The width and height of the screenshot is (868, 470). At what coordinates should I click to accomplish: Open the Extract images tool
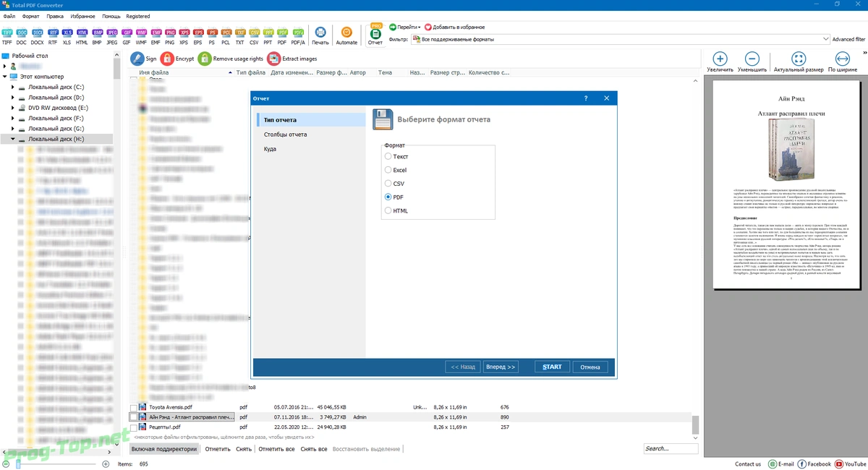click(292, 59)
